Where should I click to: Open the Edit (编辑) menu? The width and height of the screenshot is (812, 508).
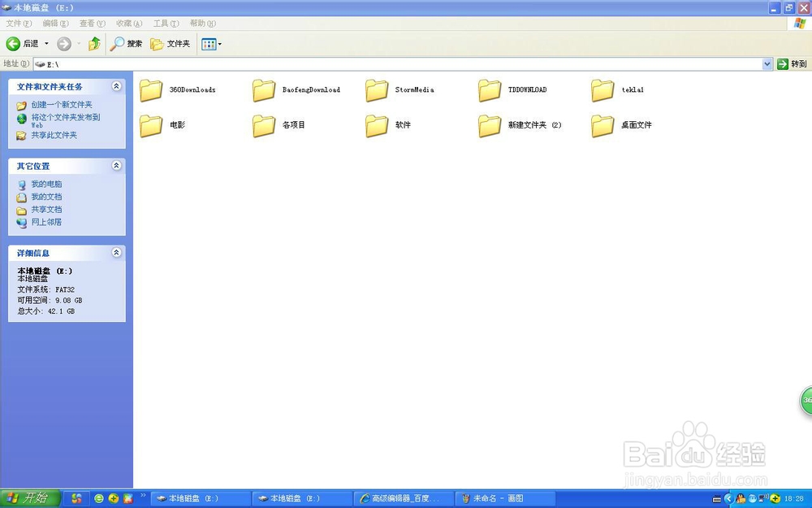click(x=55, y=24)
